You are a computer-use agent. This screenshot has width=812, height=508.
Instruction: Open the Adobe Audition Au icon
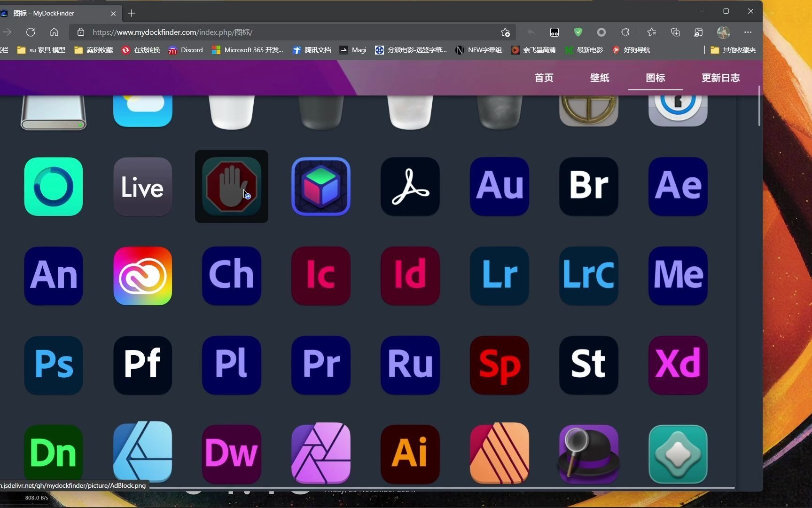[500, 186]
